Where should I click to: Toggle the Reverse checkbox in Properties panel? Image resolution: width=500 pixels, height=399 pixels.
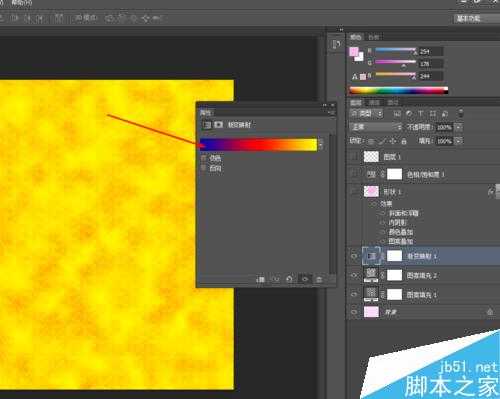[204, 168]
